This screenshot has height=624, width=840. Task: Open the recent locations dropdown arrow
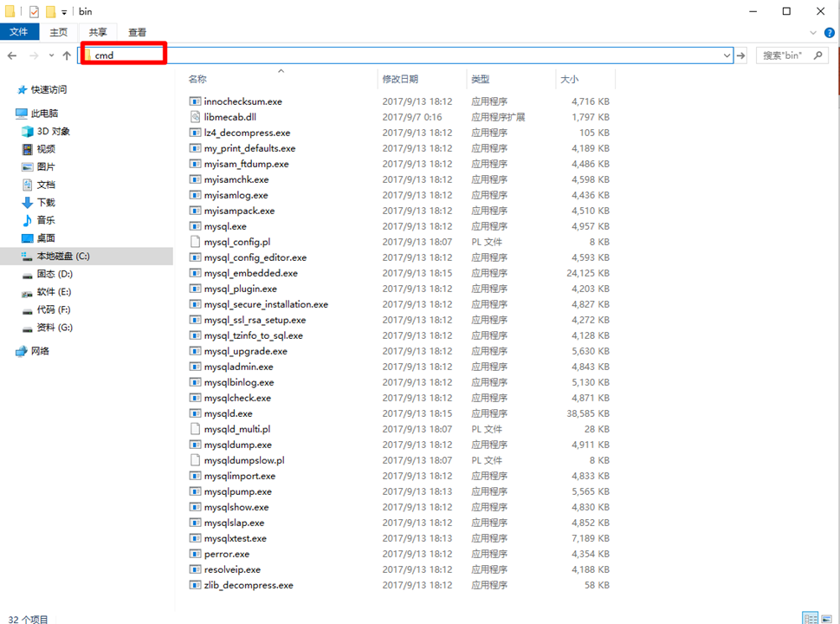click(x=51, y=55)
